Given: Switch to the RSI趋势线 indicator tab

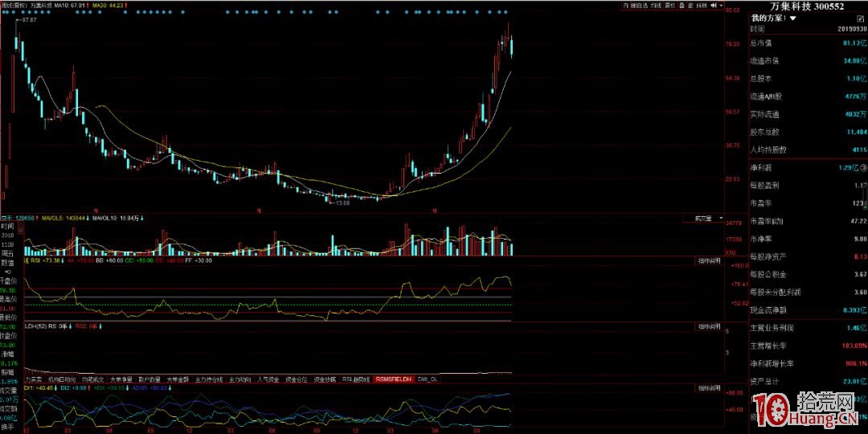Looking at the screenshot, I should pyautogui.click(x=355, y=379).
